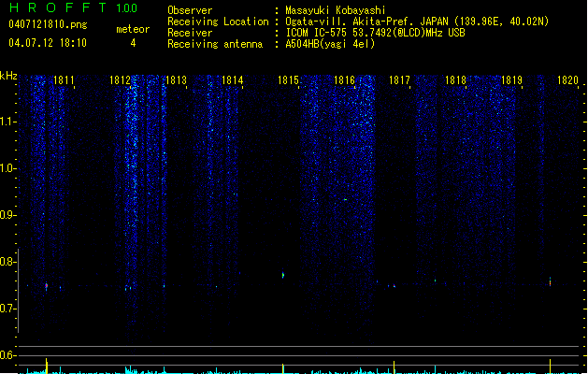
Task: Click the 0.7 kHz frequency axis label
Action: tap(7, 309)
